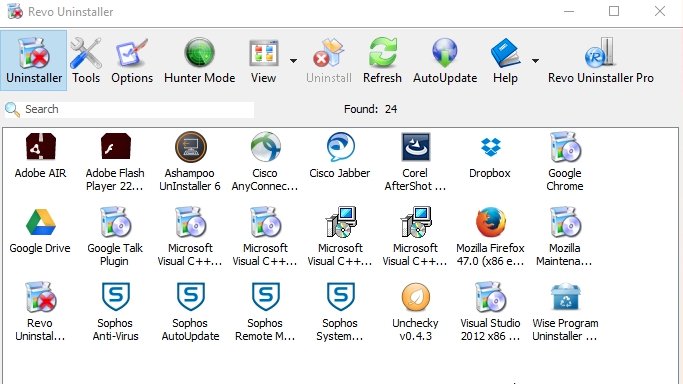
Task: Open the Uninstaller toolbar section
Action: [34, 61]
